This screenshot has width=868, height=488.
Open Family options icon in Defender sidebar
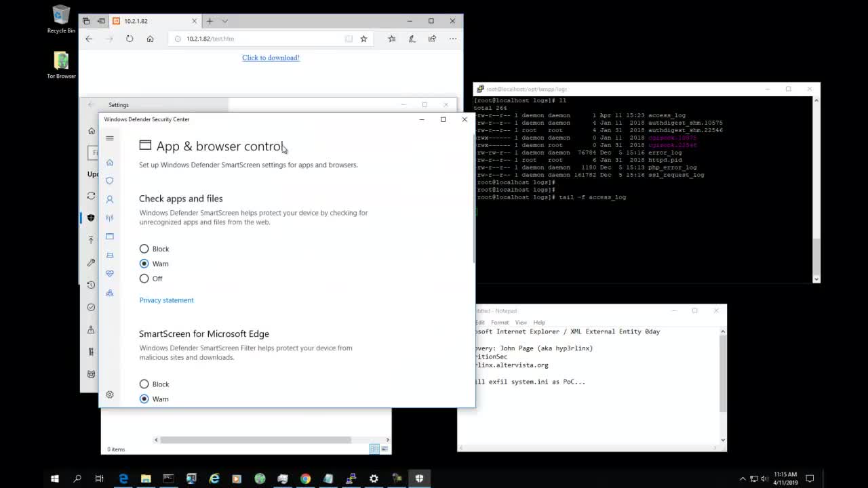coord(110,293)
